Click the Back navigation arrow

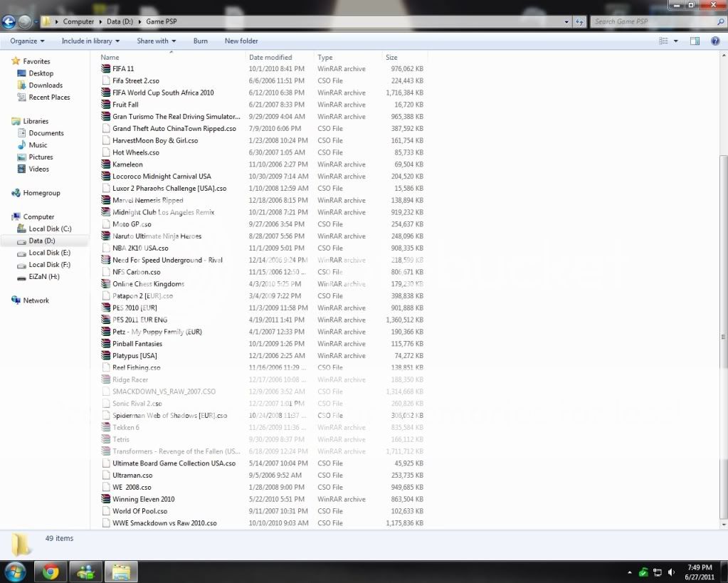click(x=9, y=21)
